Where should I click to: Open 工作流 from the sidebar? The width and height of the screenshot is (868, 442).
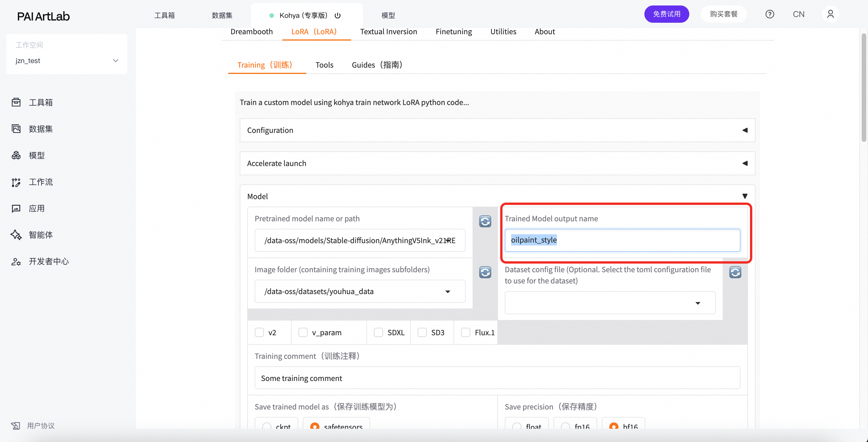point(40,182)
